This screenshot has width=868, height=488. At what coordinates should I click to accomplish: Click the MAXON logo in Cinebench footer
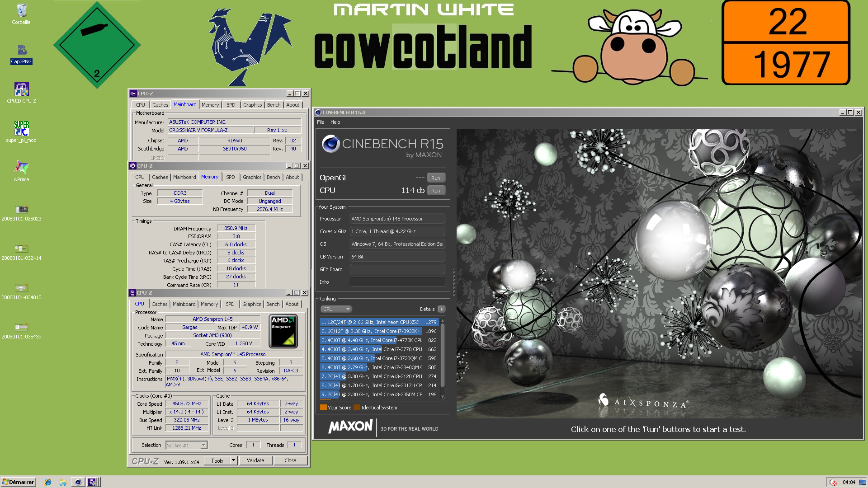(x=350, y=427)
